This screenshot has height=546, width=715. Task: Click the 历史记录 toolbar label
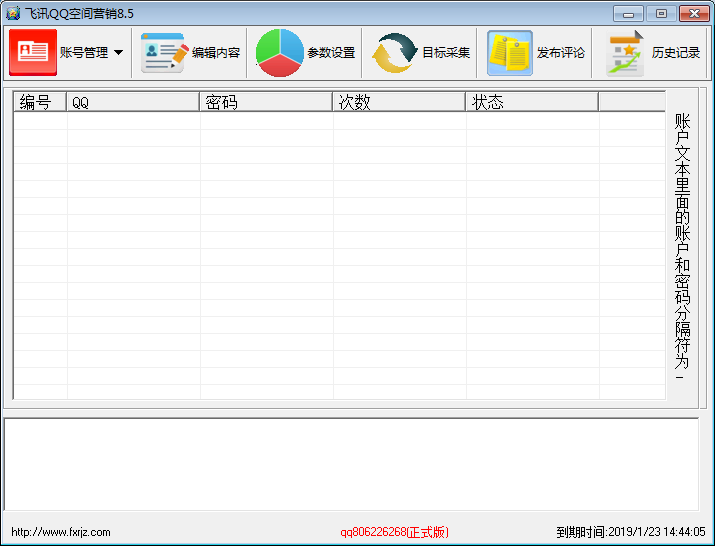coord(676,52)
